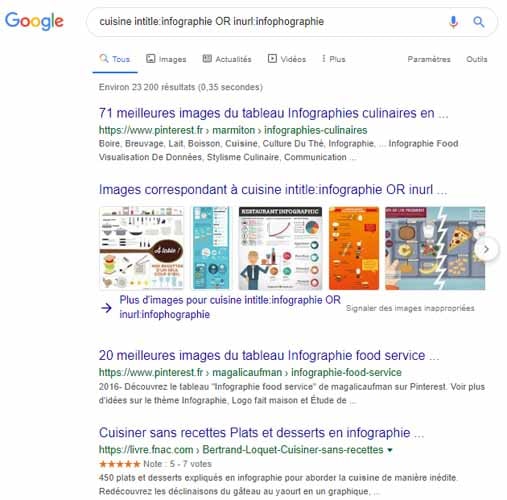Open '20 meilleures images' Infographie food service result
Screen dimensions: 507x500
(269, 355)
